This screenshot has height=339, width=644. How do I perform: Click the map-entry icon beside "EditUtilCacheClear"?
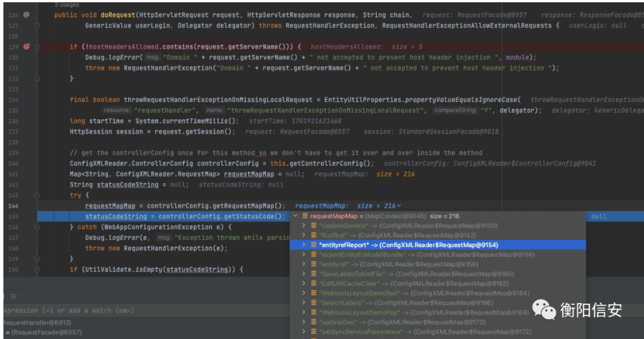(x=314, y=283)
